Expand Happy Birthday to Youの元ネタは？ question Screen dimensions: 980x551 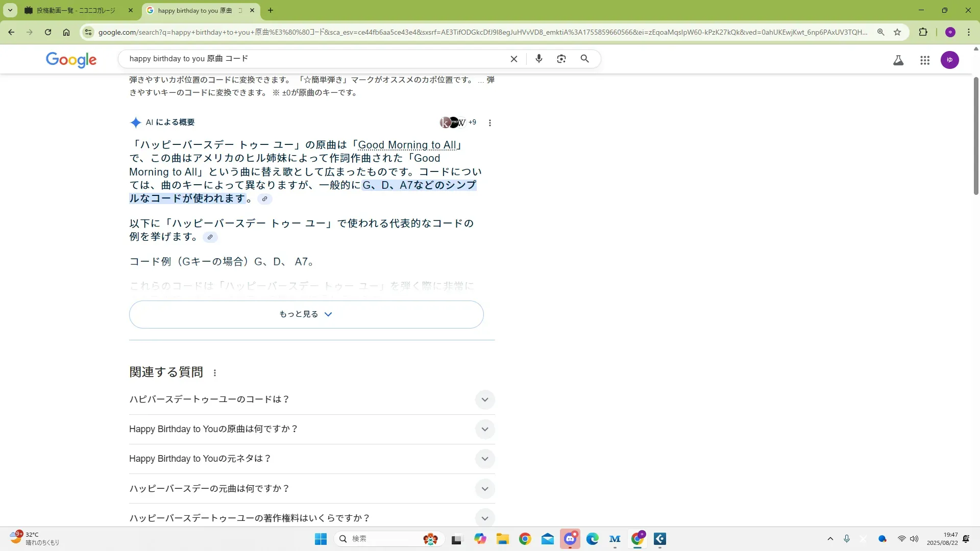[x=484, y=459]
